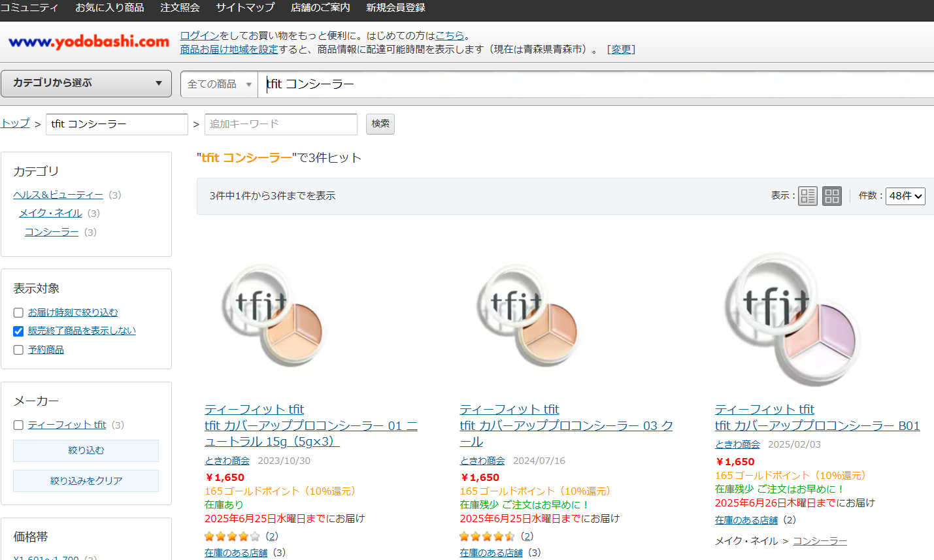Click 変更 delivery region link
Image resolution: width=934 pixels, height=560 pixels.
tap(621, 50)
